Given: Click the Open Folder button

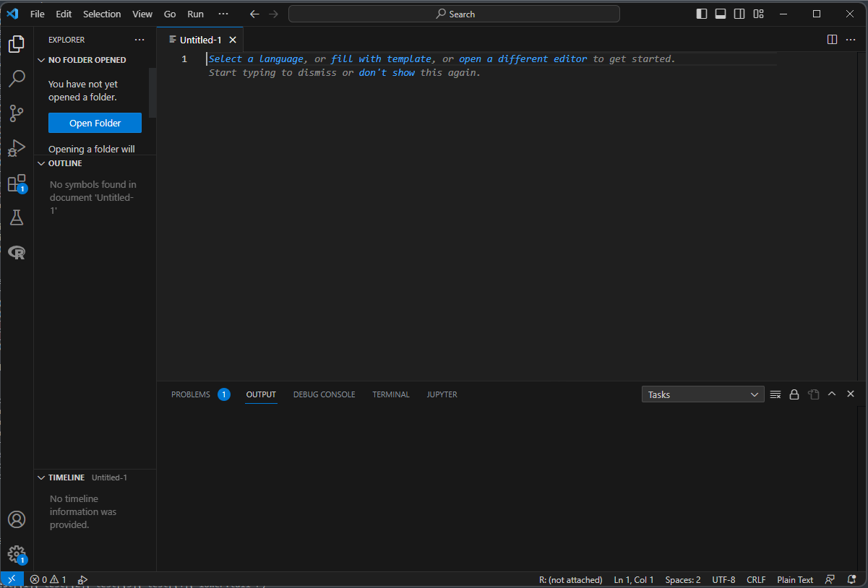Looking at the screenshot, I should [x=95, y=122].
